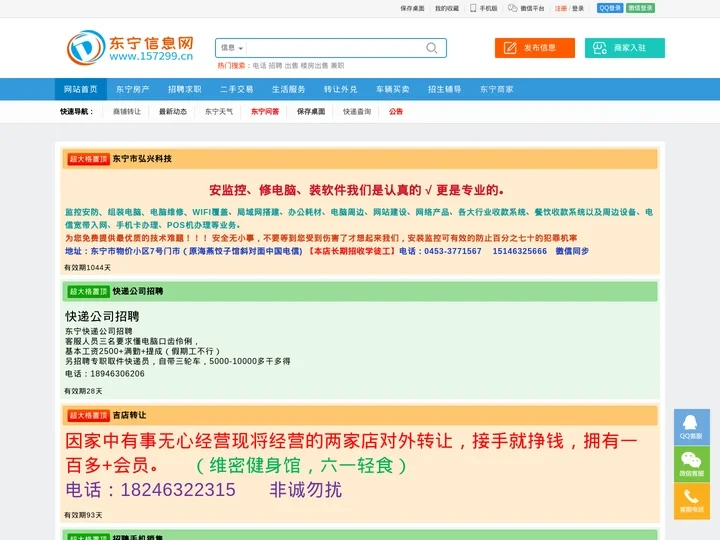Click the red 安监控、修电脑 headline
This screenshot has height=540, width=720.
356,190
